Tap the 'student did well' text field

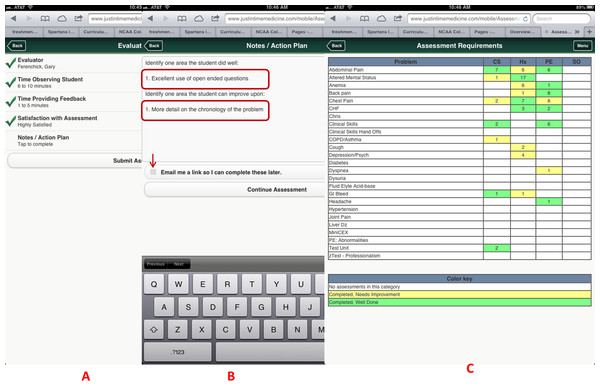click(205, 79)
